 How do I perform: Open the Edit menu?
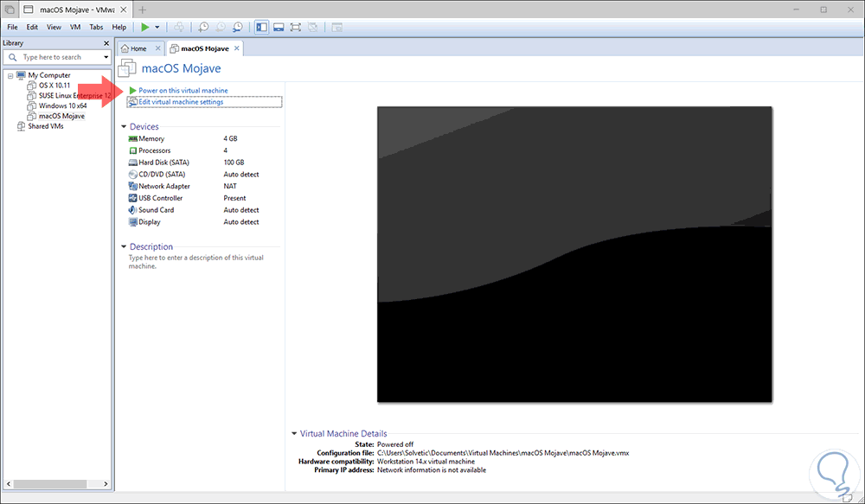click(32, 27)
